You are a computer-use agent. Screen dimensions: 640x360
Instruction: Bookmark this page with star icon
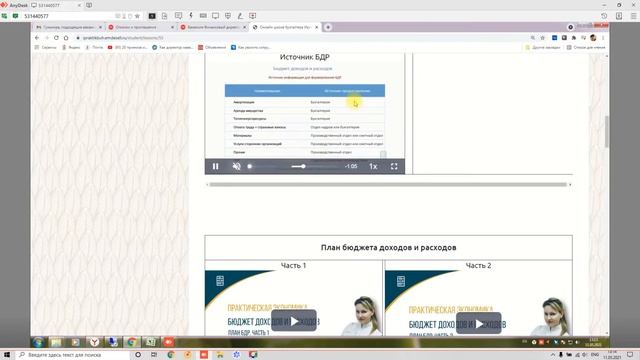pyautogui.click(x=542, y=38)
